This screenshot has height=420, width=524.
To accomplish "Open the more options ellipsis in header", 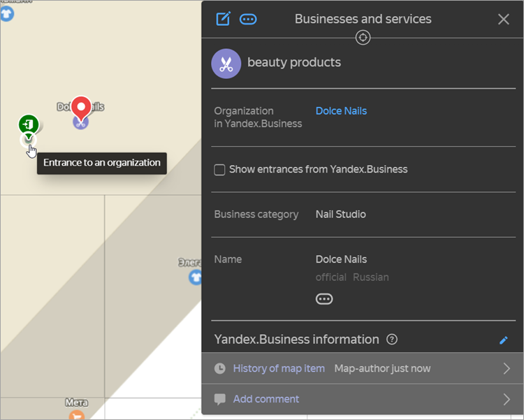I will tap(248, 20).
